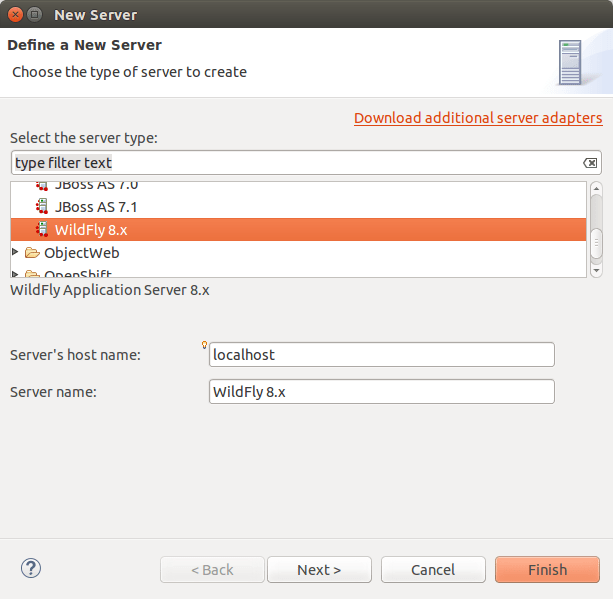Click the WildFly 8.x server icon
The width and height of the screenshot is (613, 599).
42,229
